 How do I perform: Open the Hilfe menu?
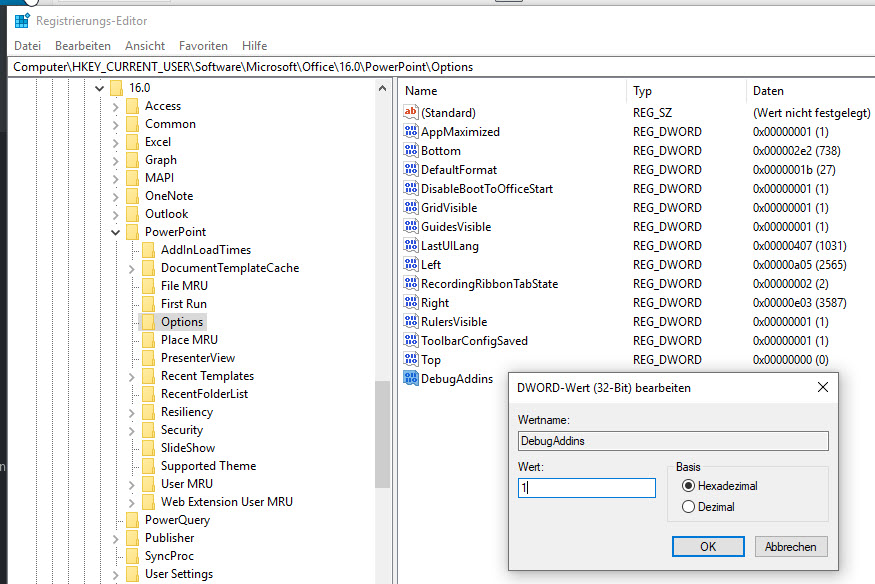[254, 46]
